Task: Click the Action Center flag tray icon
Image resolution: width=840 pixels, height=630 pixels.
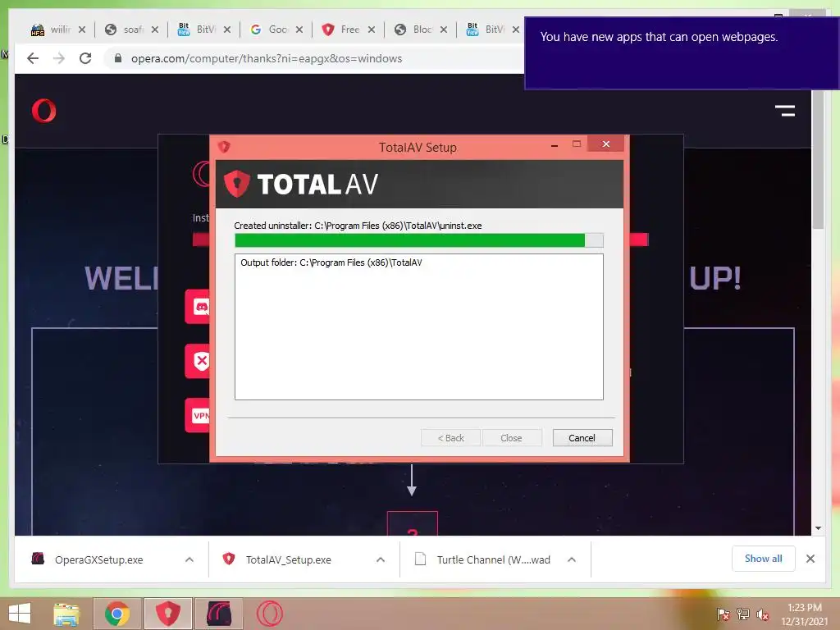Action: [x=723, y=614]
